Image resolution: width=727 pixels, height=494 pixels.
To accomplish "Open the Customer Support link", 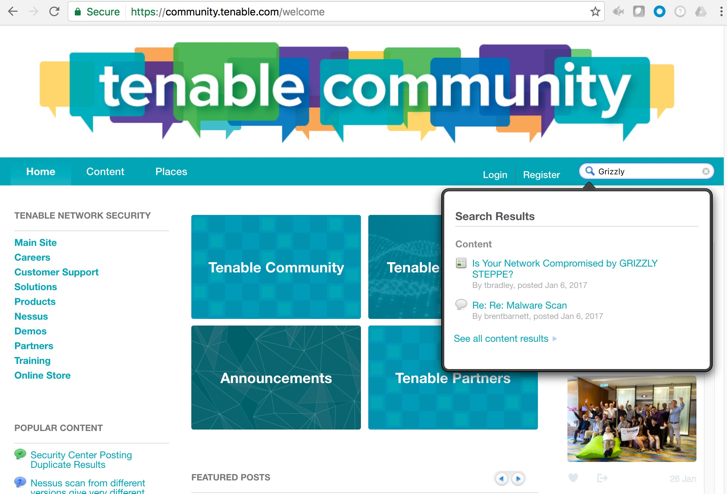I will pyautogui.click(x=56, y=272).
